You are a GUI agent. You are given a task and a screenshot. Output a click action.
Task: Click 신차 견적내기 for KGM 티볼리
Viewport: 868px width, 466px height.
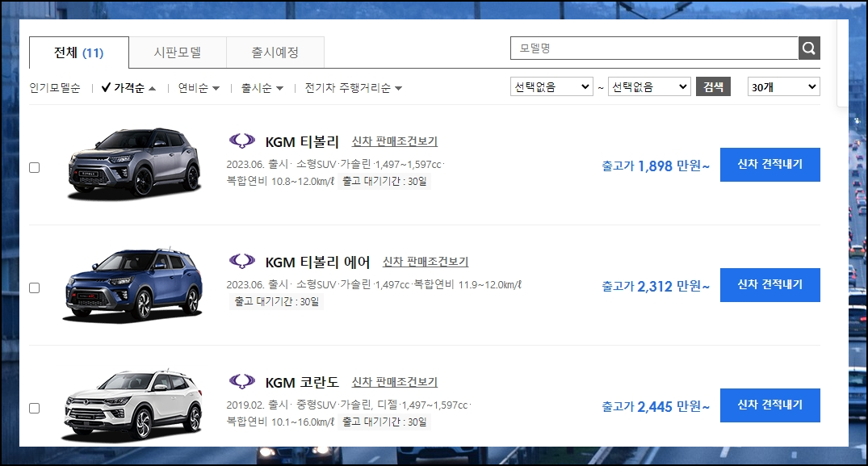click(770, 165)
